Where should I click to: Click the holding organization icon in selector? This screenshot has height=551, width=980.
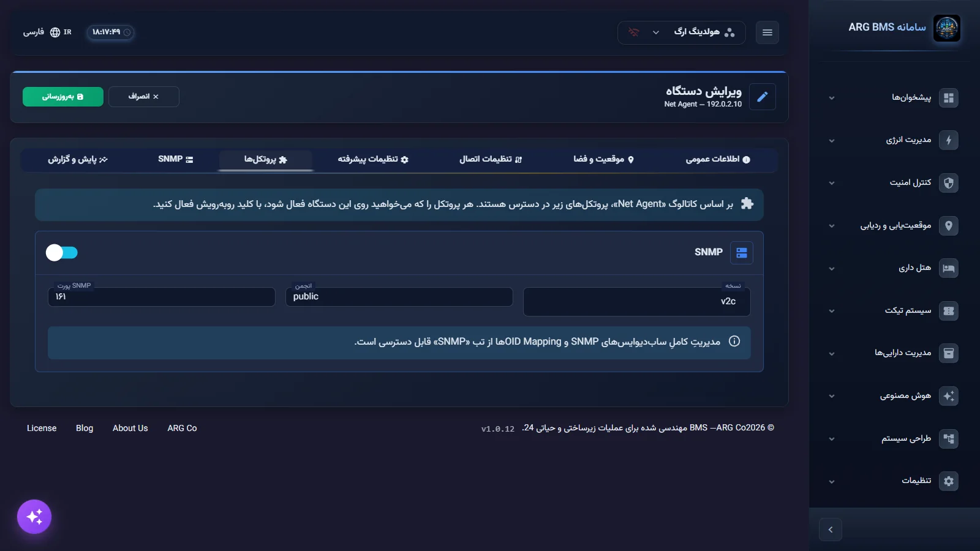(x=729, y=32)
